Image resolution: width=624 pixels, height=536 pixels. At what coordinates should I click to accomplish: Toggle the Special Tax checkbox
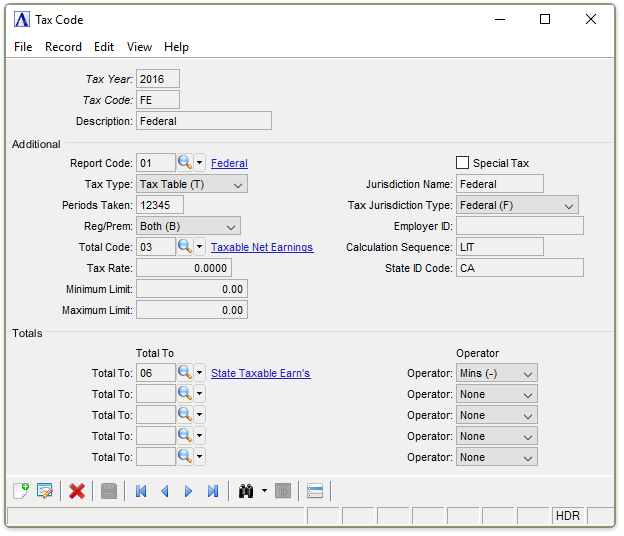462,163
